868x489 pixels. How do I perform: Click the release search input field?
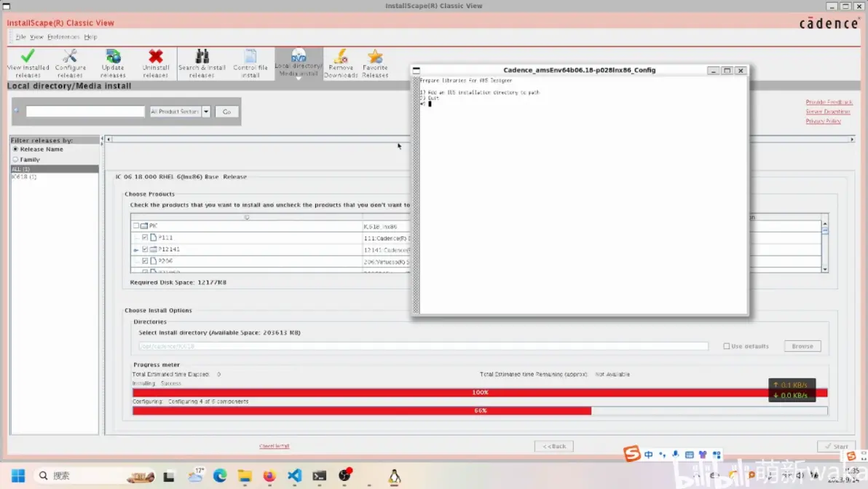85,112
